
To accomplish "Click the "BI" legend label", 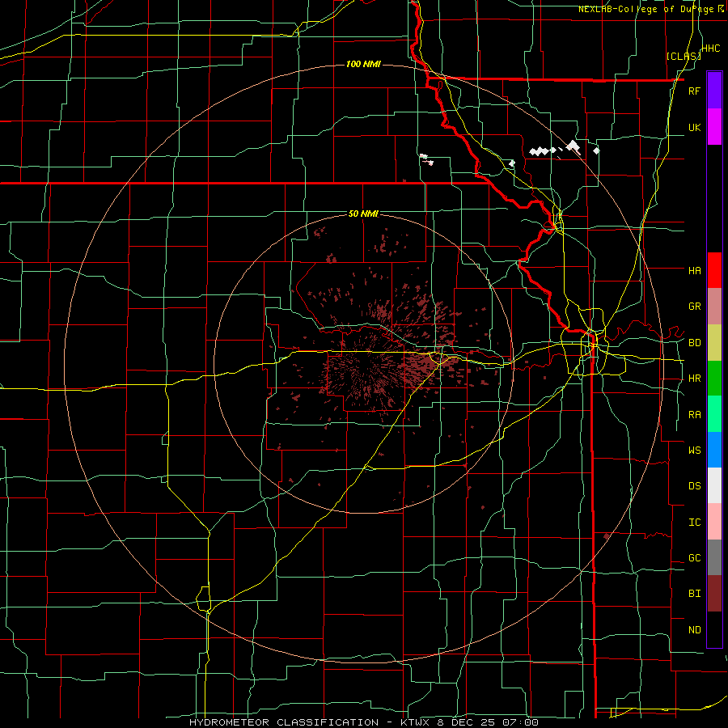I will tap(694, 594).
